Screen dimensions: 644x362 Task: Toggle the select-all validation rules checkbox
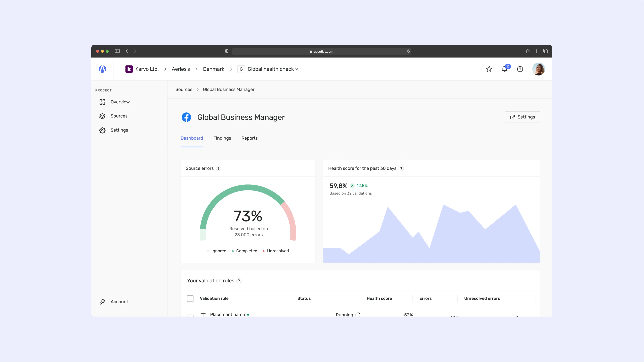click(x=190, y=298)
